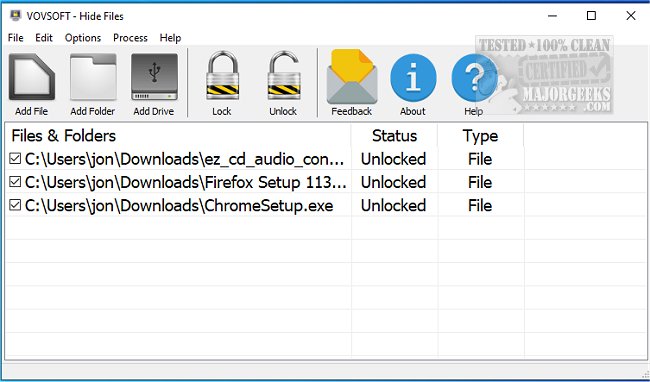Click the Lock padlock icon
650x382 pixels.
[x=223, y=76]
